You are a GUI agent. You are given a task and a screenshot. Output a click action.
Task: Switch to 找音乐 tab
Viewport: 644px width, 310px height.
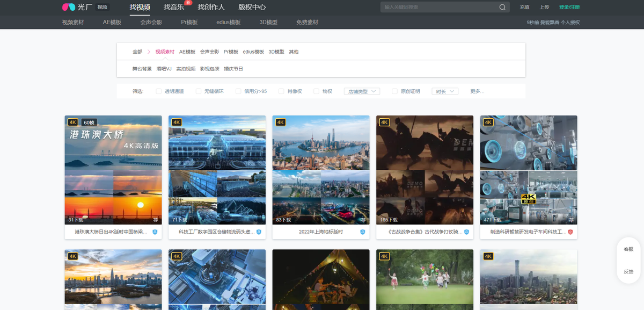pyautogui.click(x=174, y=7)
